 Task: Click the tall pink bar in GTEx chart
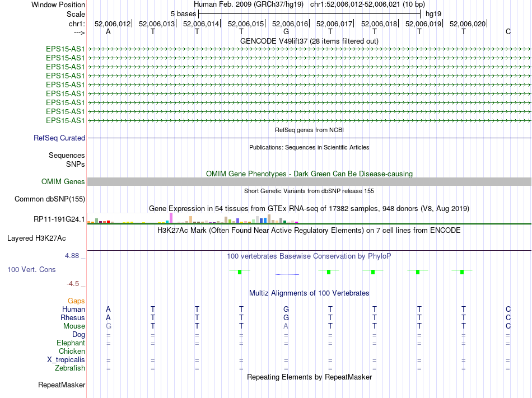(x=171, y=218)
